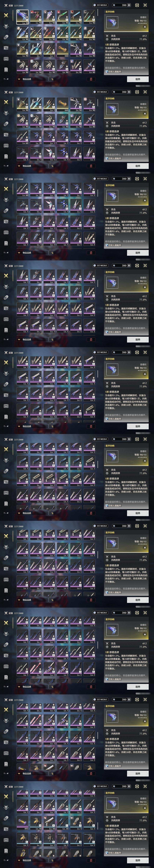The height and width of the screenshot is (868, 154).
Task: Open the exclamation-mark quest items tab in the first sidebar
Action: pos(6,69)
